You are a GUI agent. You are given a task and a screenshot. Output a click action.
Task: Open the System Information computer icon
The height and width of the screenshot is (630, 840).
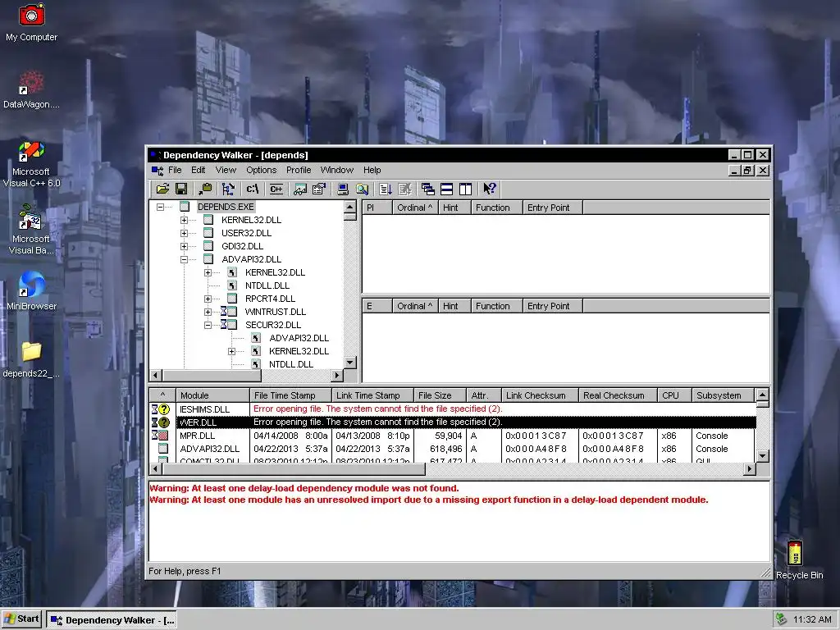point(343,189)
